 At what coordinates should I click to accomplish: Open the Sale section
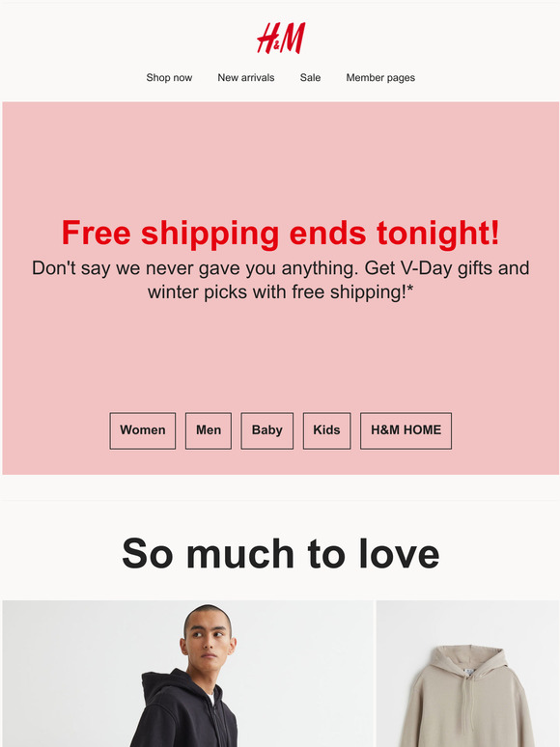(310, 77)
